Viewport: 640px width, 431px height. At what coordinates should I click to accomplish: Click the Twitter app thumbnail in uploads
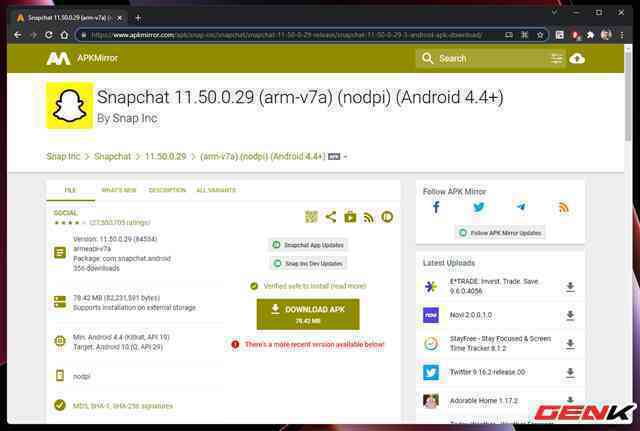tap(431, 373)
